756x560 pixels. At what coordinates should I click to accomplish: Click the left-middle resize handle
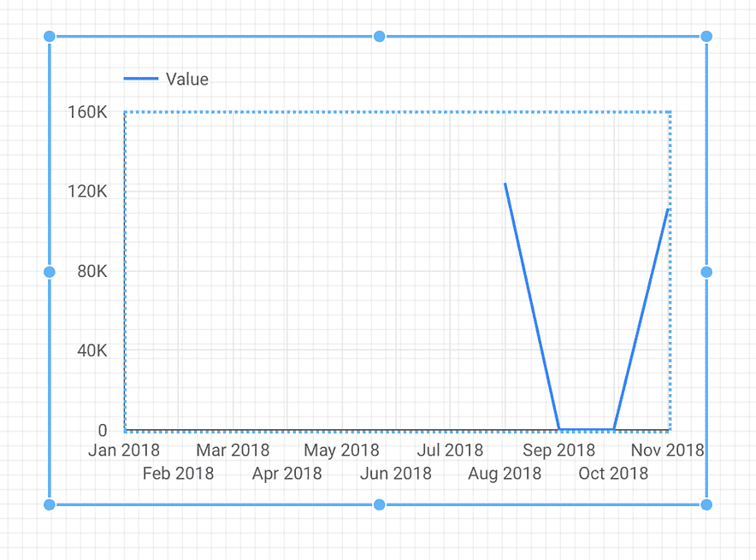(50, 272)
